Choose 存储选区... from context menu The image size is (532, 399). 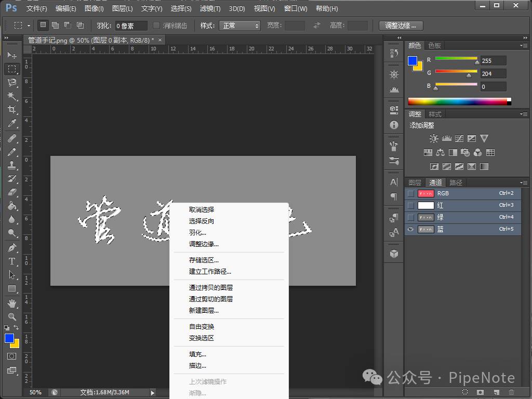coord(204,260)
